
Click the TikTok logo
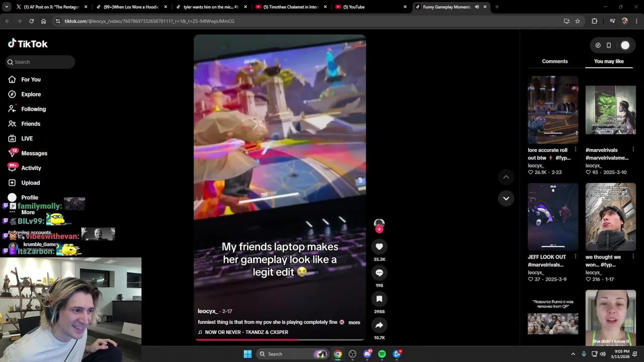[28, 44]
